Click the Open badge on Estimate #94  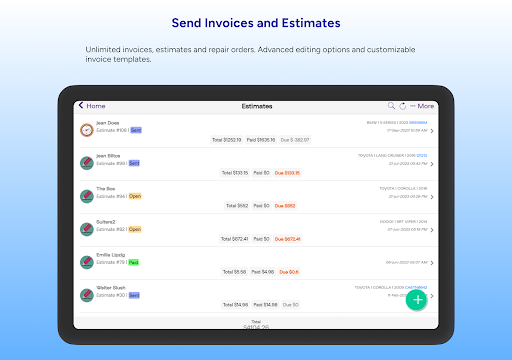(x=135, y=196)
